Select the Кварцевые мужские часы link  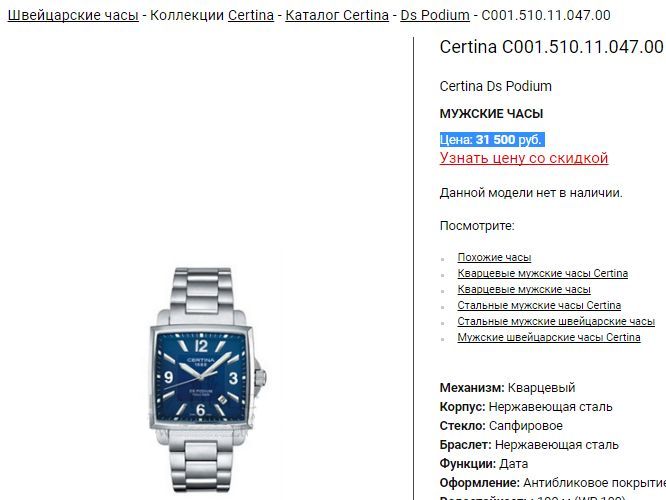pos(524,289)
